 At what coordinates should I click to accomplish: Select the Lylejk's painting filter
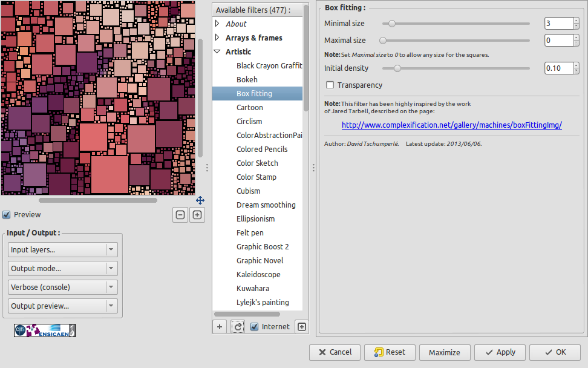[x=257, y=303]
